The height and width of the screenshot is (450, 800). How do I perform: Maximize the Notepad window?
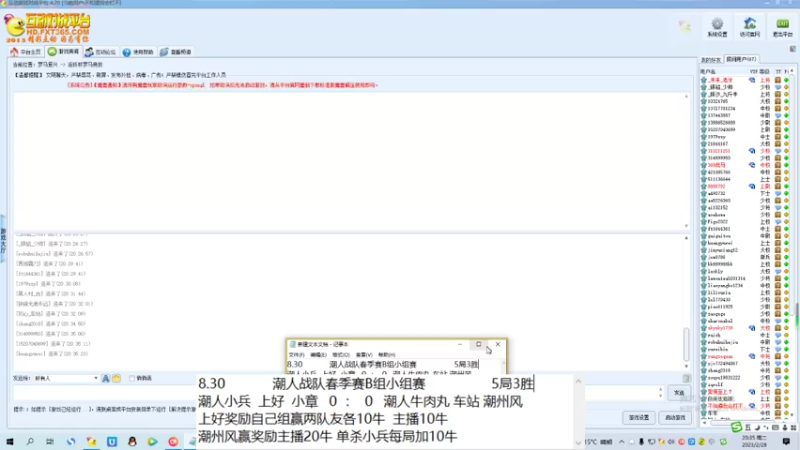coord(479,344)
